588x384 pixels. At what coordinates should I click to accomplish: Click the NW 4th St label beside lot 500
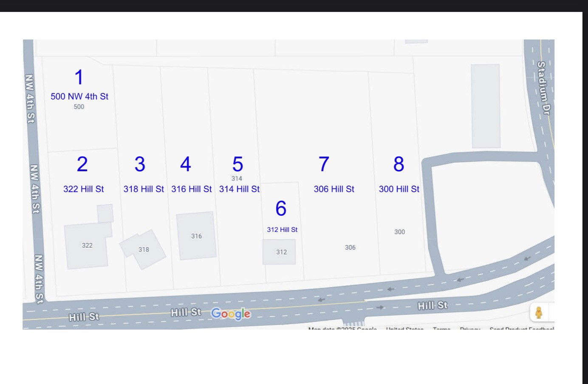(29, 99)
